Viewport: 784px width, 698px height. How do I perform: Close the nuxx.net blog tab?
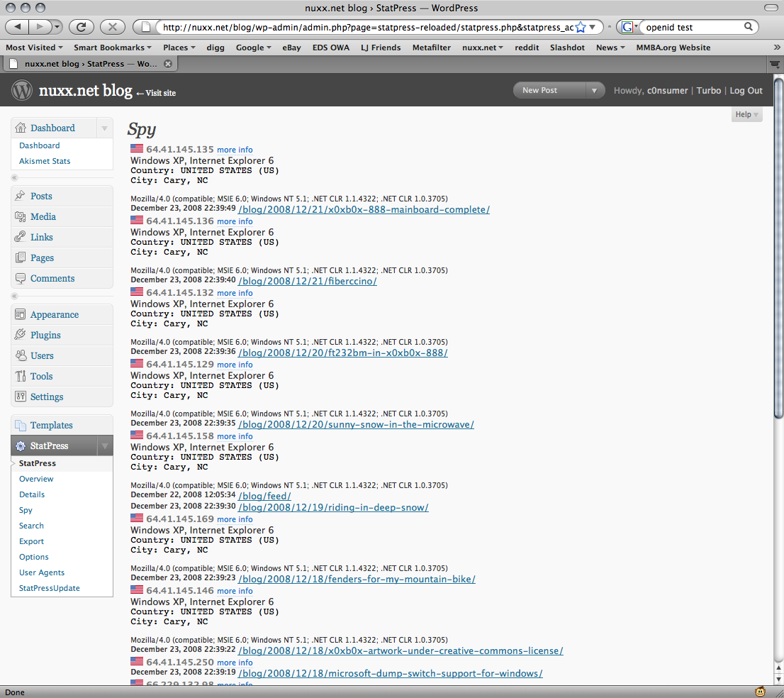point(168,64)
